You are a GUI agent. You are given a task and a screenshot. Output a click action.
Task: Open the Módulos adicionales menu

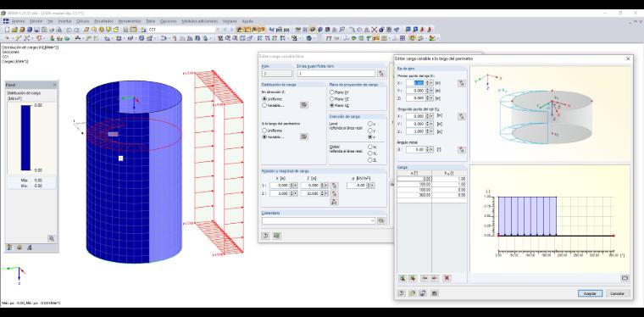[x=200, y=21]
